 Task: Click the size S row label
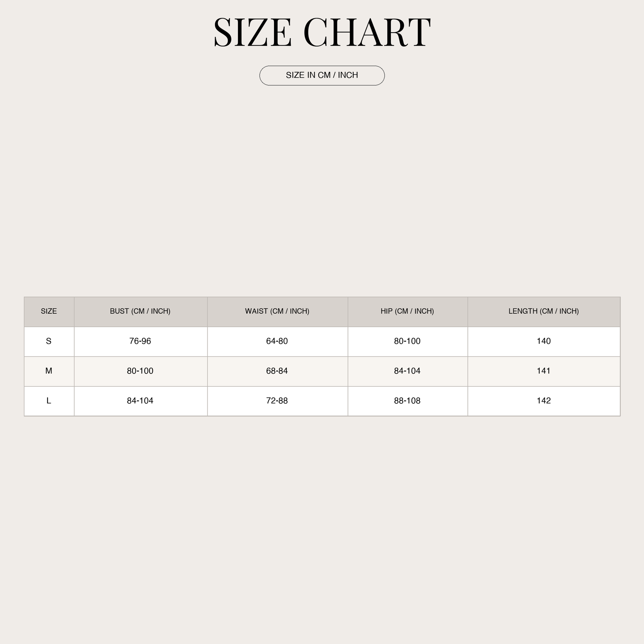[49, 341]
